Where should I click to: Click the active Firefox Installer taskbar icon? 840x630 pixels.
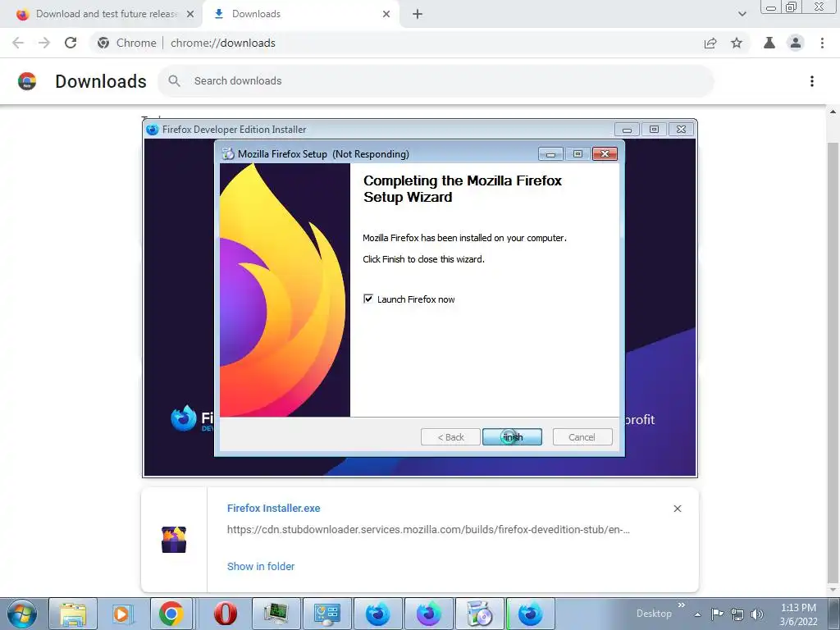click(x=531, y=614)
